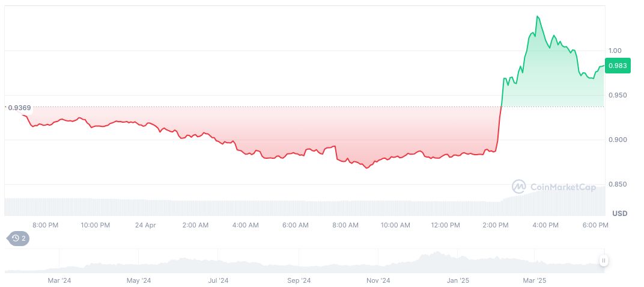
Task: Select Nov '24 on the mini timeline
Action: click(378, 280)
